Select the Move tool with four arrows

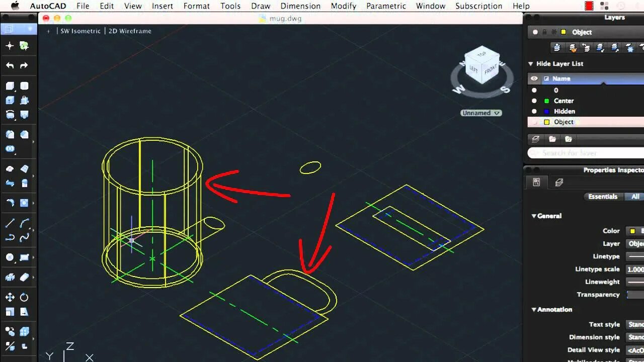point(10,297)
